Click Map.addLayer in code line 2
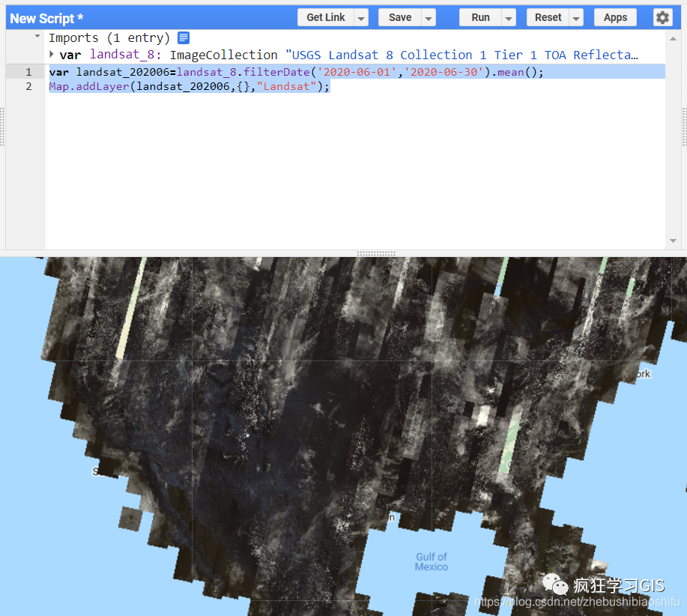687x616 pixels. [89, 86]
